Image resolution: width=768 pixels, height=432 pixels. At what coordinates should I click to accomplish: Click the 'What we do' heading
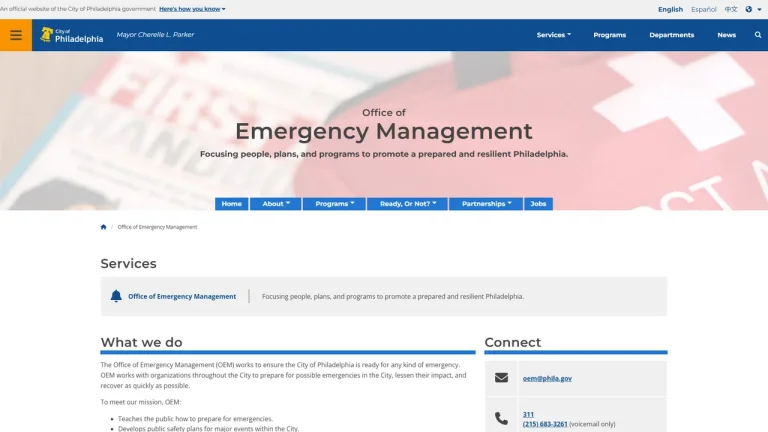pos(142,342)
